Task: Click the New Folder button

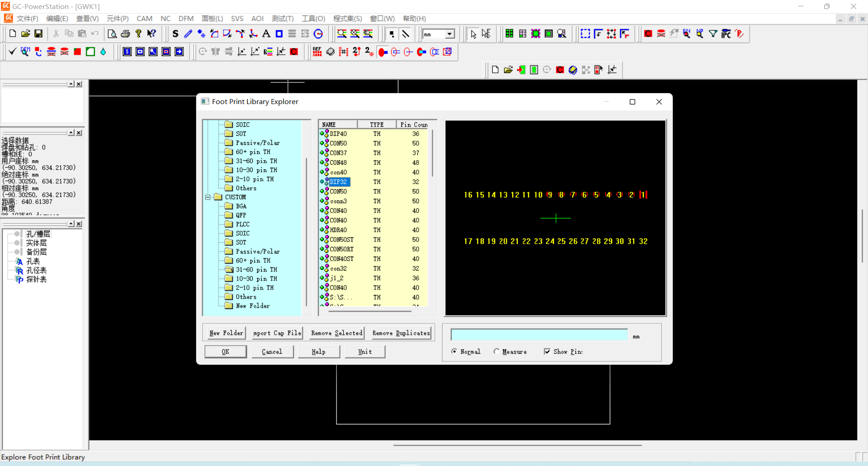Action: tap(226, 333)
